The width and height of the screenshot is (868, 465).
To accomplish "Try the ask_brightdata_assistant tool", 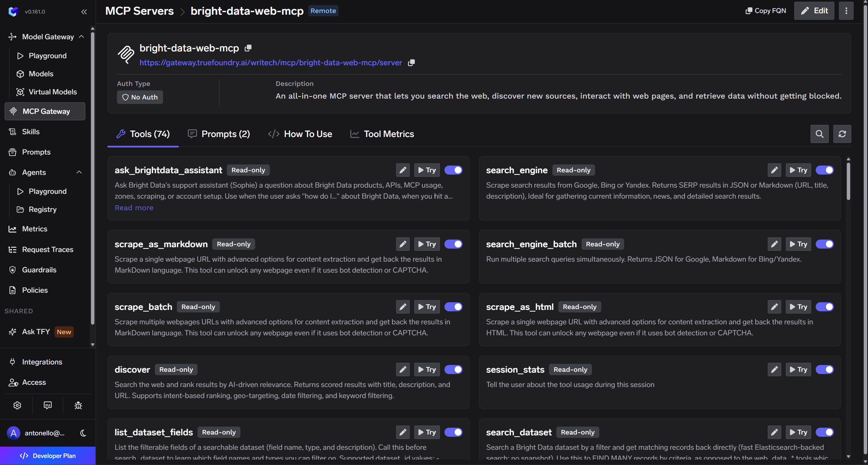I will (x=427, y=170).
